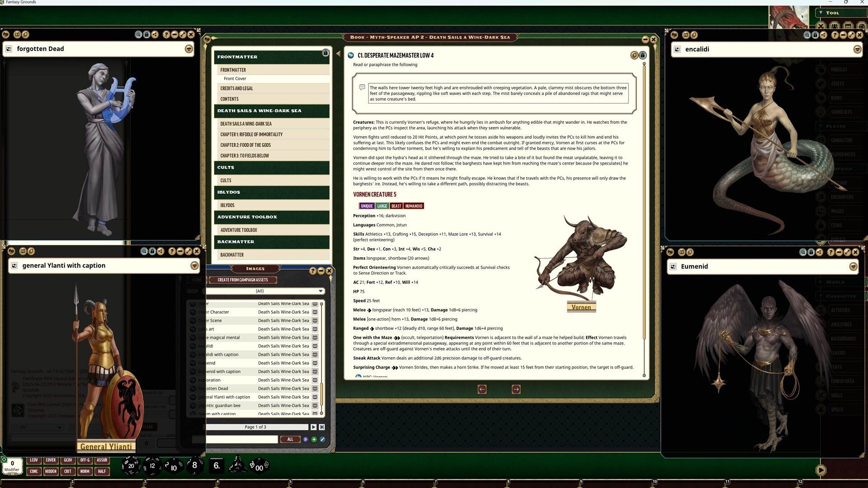868x488 pixels.
Task: Click the help icon on the Images window
Action: pos(312,271)
